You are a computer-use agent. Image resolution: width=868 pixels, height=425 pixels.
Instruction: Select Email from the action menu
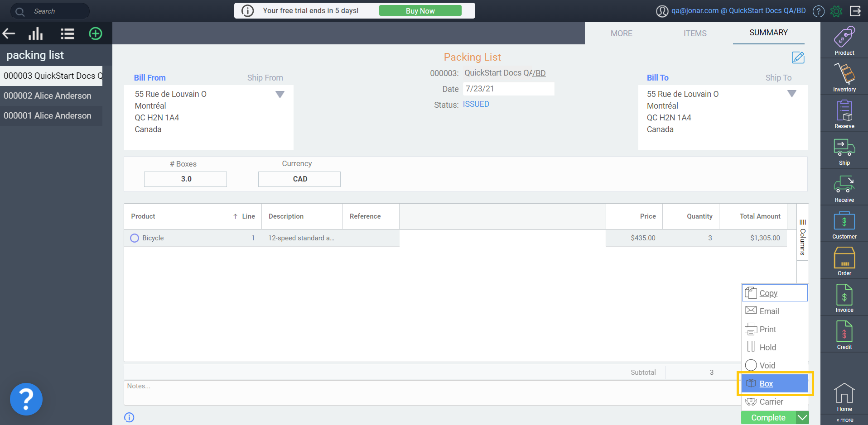click(775, 311)
